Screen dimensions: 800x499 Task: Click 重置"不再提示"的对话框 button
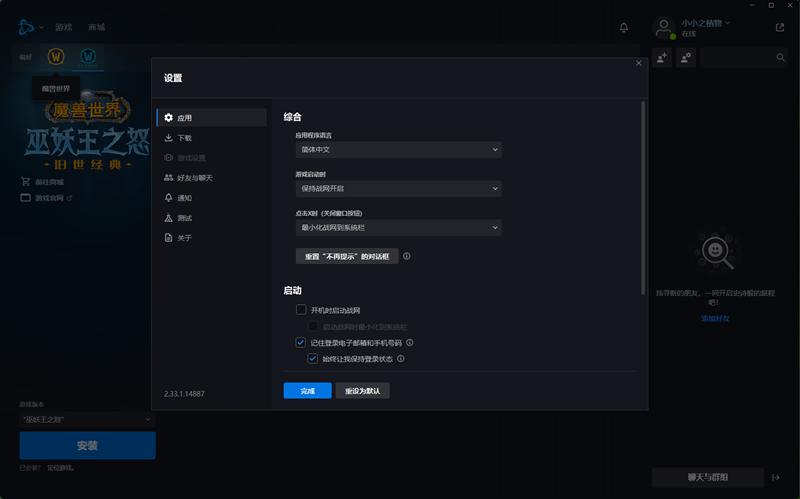[347, 256]
